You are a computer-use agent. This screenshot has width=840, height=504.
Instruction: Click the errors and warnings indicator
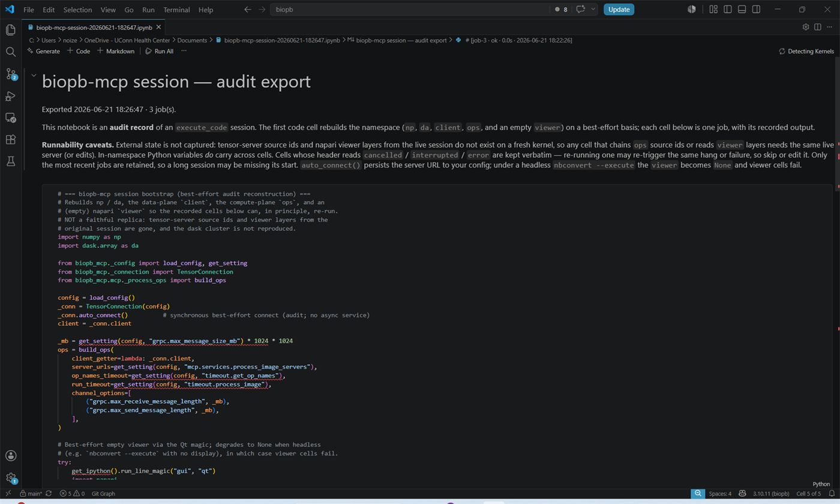72,494
